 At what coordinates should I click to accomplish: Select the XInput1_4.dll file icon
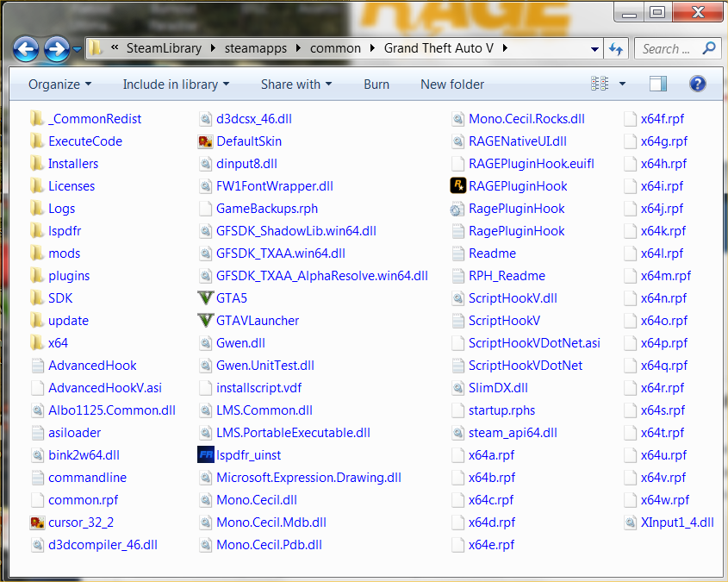click(630, 523)
